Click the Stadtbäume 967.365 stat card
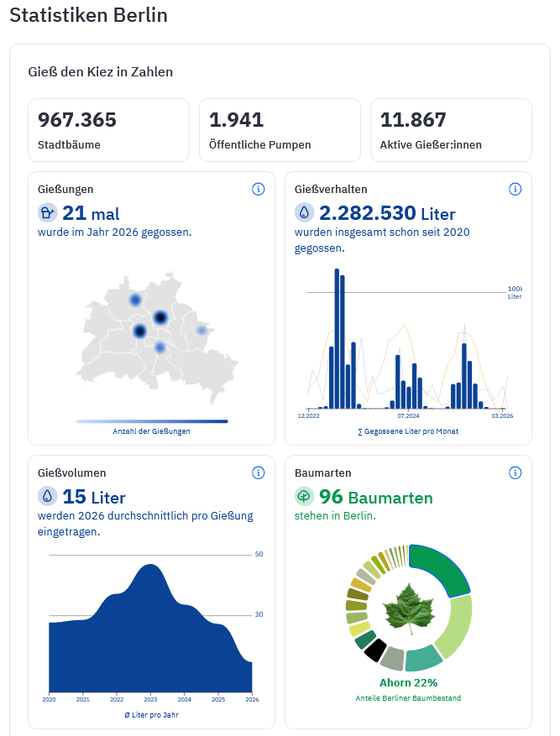Viewport: 560px width, 736px height. pos(109,130)
